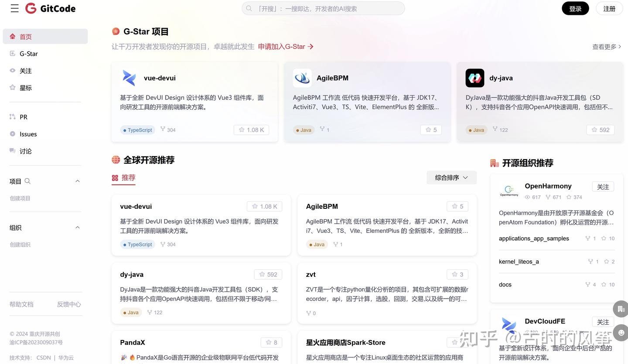
Task: Follow OpenHarmony with its 关注 button
Action: pos(603,186)
